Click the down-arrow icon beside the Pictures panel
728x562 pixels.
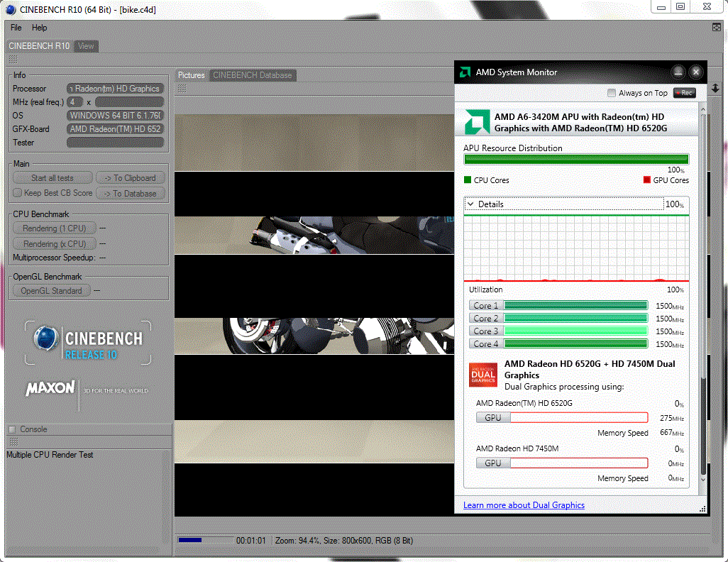[x=715, y=88]
